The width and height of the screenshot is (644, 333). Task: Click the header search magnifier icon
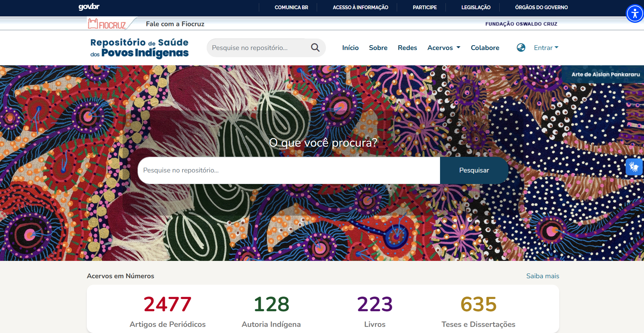point(315,48)
